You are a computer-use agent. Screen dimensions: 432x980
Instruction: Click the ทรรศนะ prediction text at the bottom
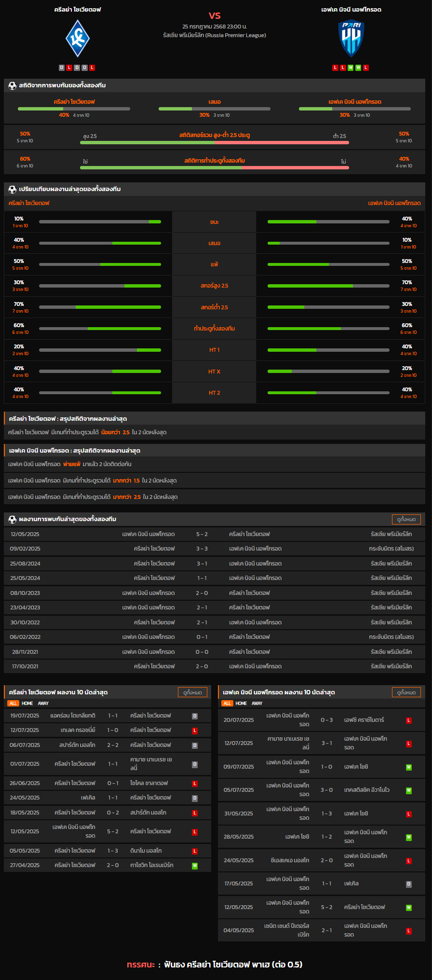215,965
